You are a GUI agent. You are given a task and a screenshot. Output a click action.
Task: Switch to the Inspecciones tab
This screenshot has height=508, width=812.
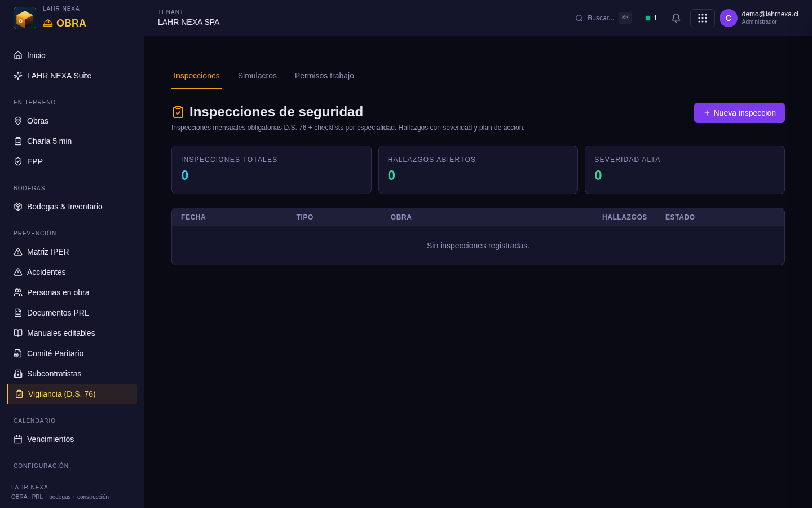point(197,76)
